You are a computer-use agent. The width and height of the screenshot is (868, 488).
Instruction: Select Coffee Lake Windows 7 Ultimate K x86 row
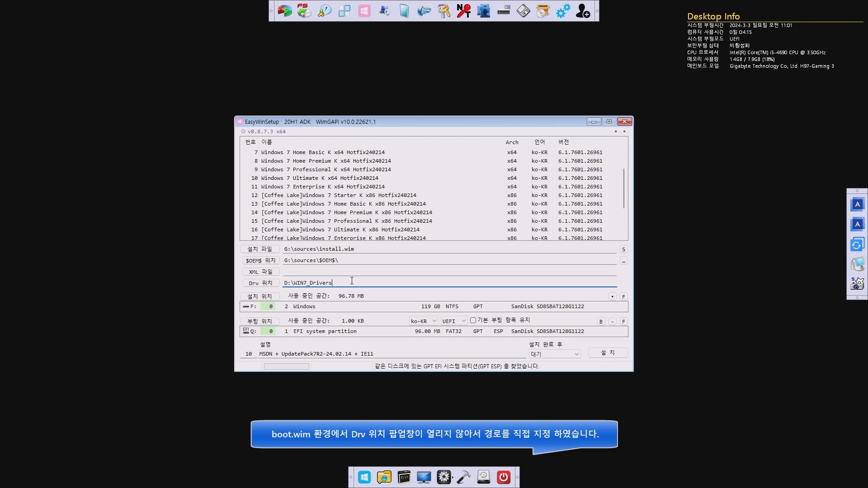coord(431,230)
